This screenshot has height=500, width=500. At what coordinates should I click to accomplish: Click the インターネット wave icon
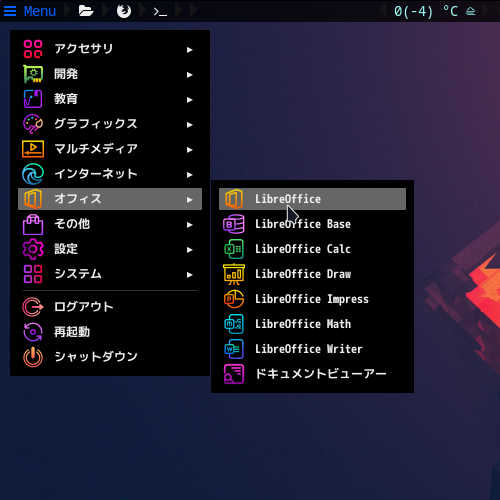pyautogui.click(x=33, y=174)
